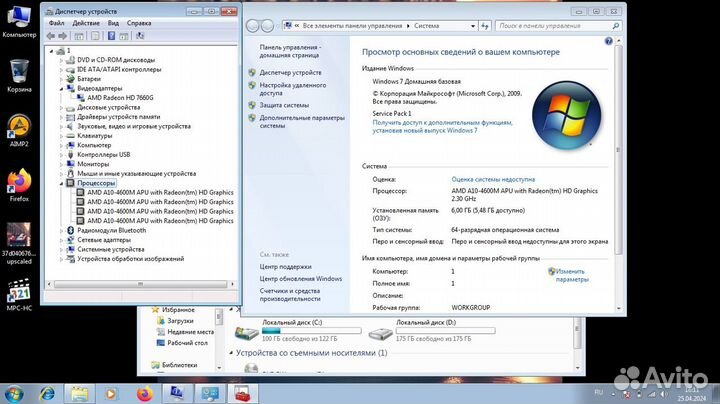The height and width of the screenshot is (404, 720).
Task: Expand Контроллеры USB node
Action: (x=61, y=155)
